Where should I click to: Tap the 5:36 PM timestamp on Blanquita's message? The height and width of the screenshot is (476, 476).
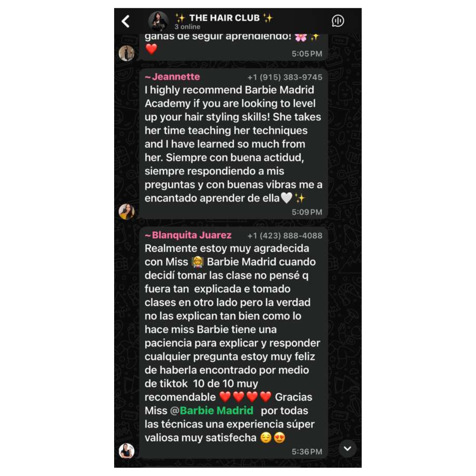307,452
